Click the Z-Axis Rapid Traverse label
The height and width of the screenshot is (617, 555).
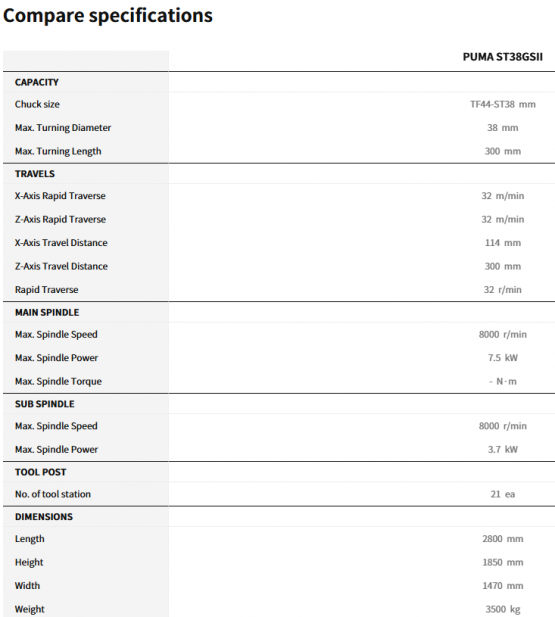point(60,220)
